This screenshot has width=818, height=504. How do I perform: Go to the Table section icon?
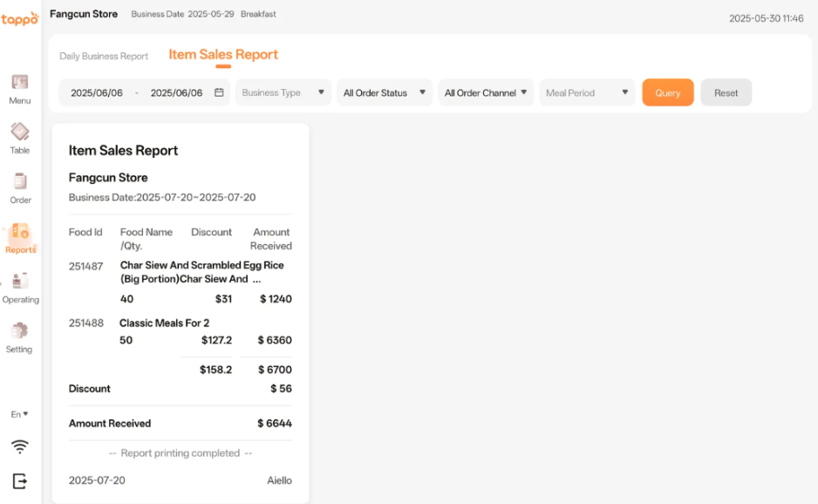tap(19, 133)
